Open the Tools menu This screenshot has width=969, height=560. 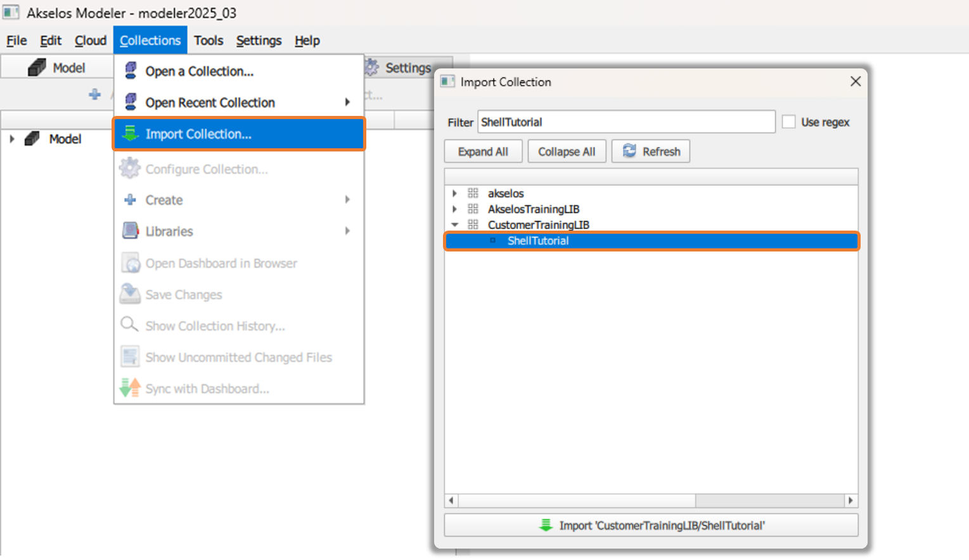click(x=209, y=41)
